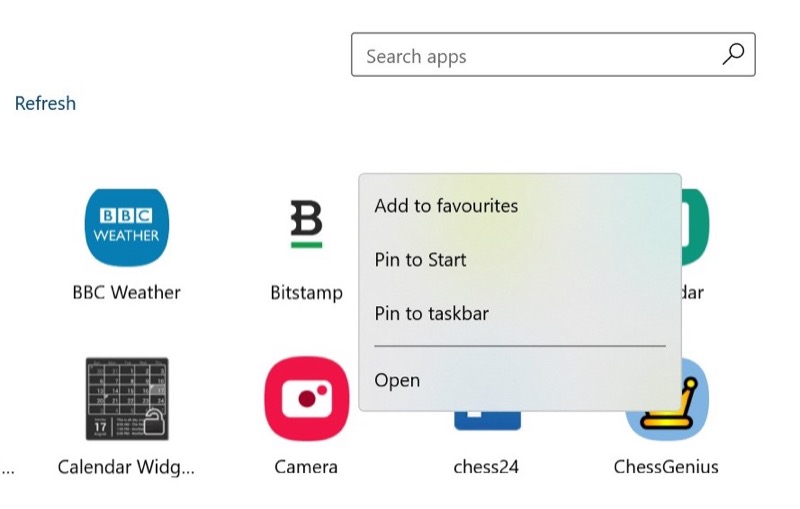The height and width of the screenshot is (509, 800).
Task: Click the ChessGenius label
Action: tap(666, 467)
